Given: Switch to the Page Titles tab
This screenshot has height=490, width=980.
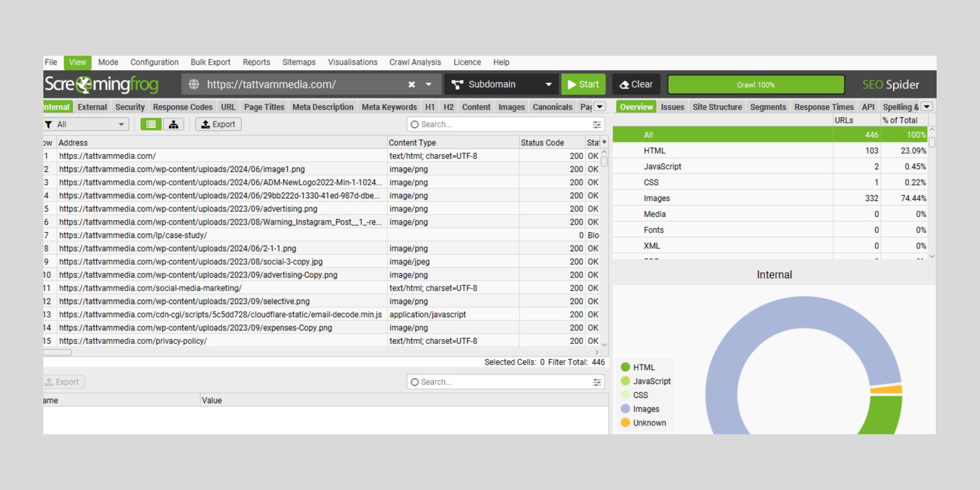Looking at the screenshot, I should point(264,107).
